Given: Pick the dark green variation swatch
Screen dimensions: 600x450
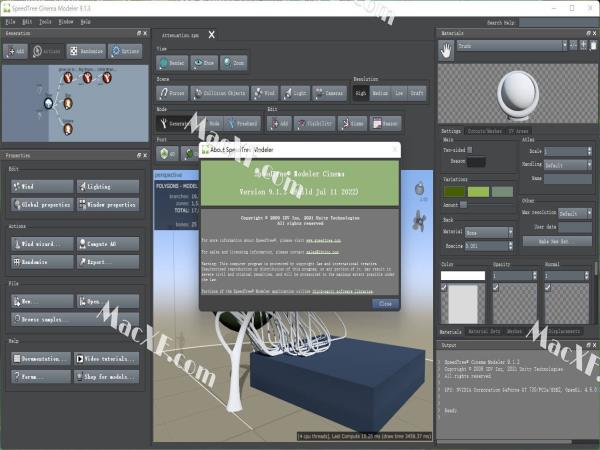Looking at the screenshot, I should click(454, 192).
